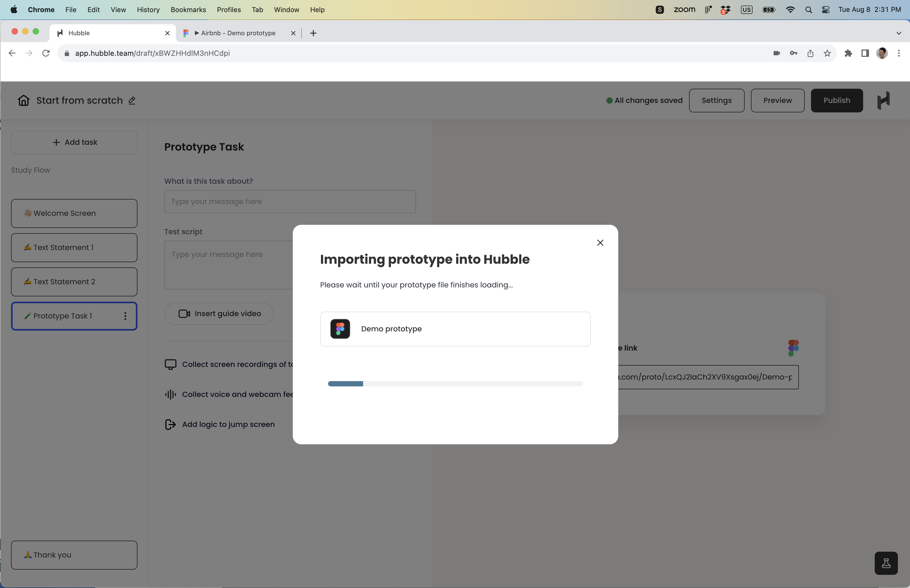Screen dimensions: 910x588
Task: Click the import progress bar
Action: (x=455, y=384)
